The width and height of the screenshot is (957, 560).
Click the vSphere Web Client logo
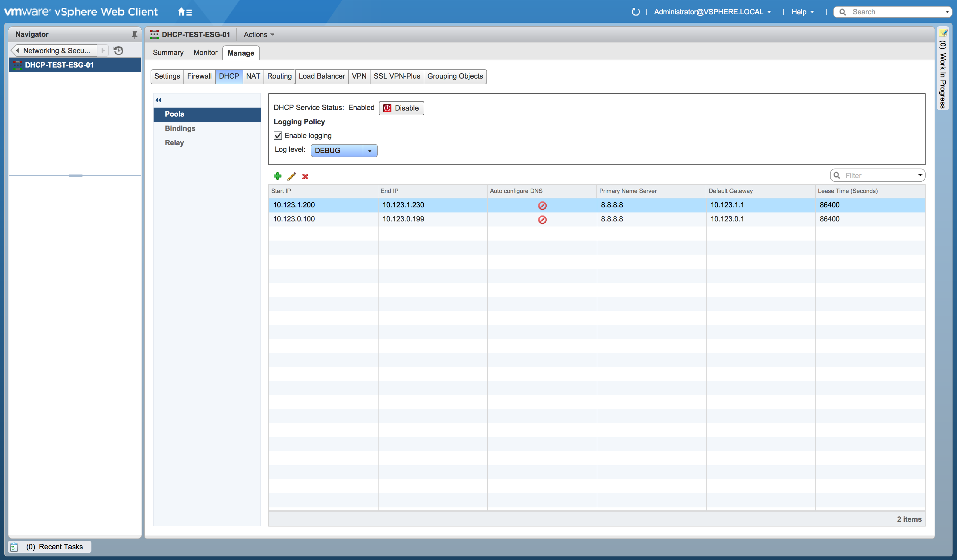pos(80,12)
